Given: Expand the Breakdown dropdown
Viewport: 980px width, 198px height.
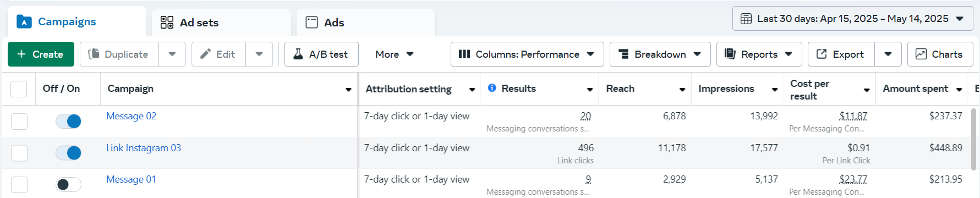Looking at the screenshot, I should click(x=660, y=54).
